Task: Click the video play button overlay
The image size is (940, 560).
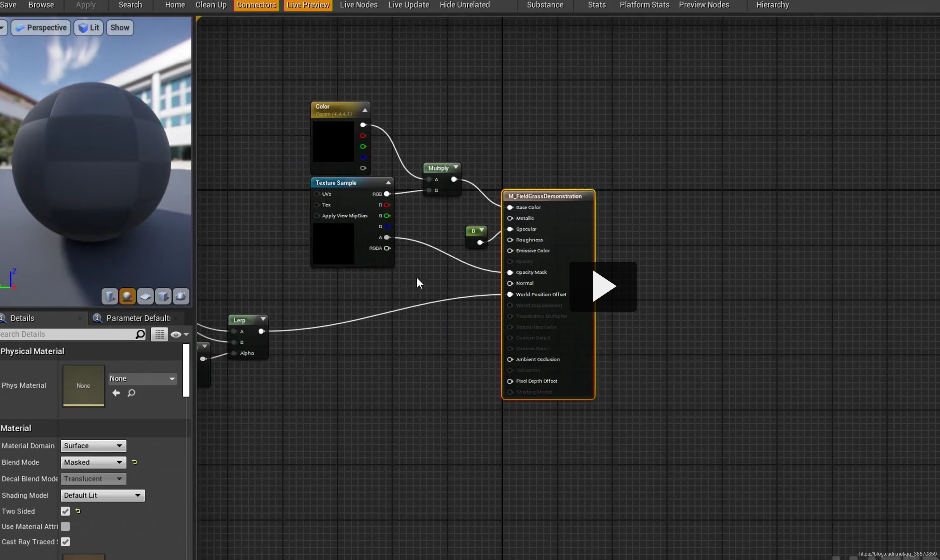Action: [603, 287]
